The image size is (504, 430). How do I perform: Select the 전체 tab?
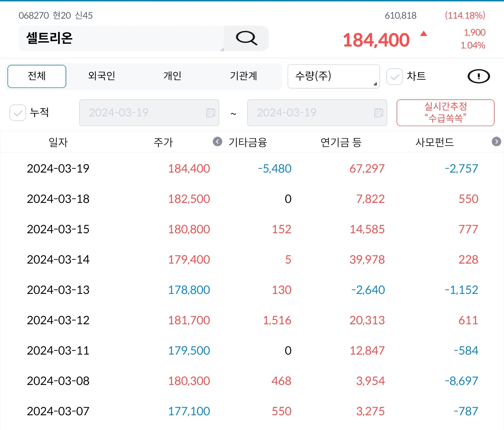(x=37, y=76)
